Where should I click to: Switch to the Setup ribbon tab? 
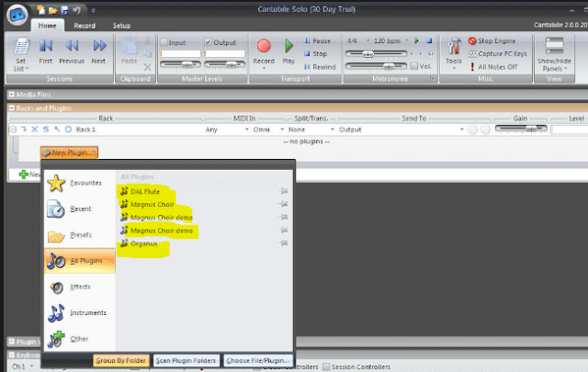121,26
